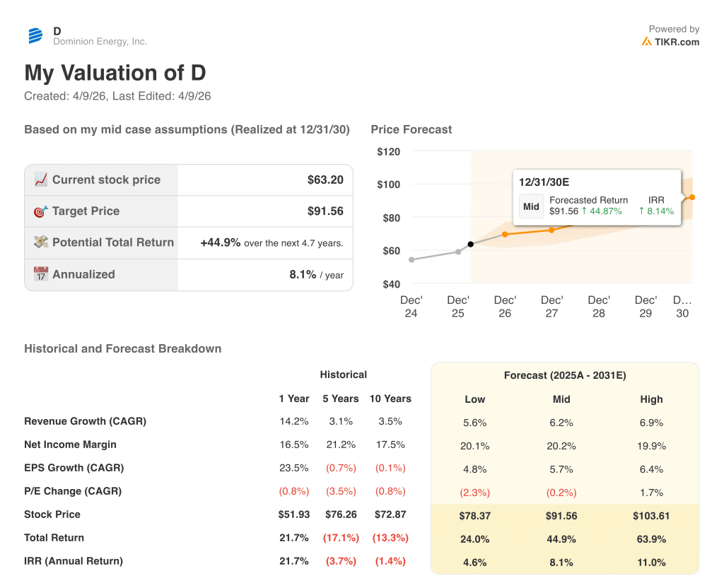Click the "IRR (Annual Return)" row label
This screenshot has width=724, height=588.
coord(74,560)
